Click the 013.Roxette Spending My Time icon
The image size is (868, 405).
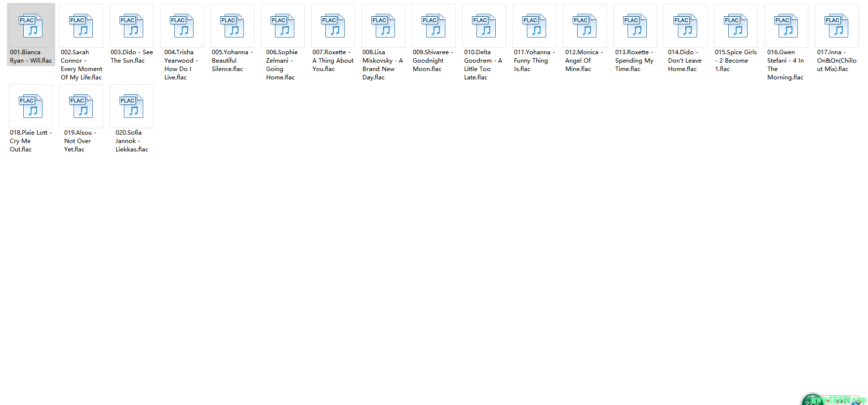[635, 26]
